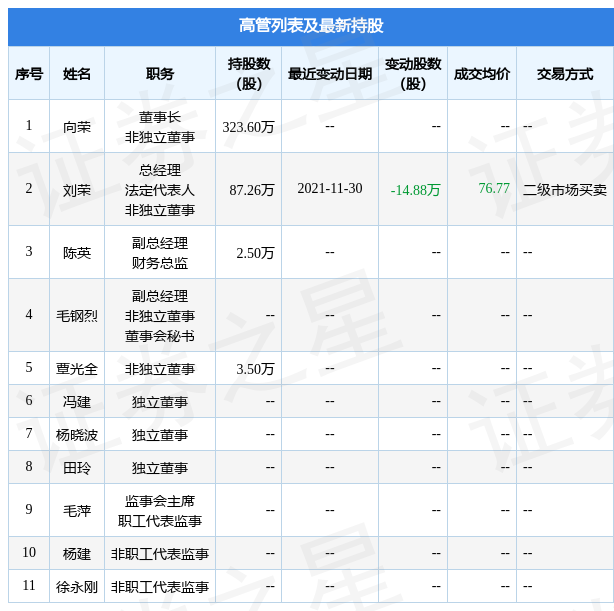Select the name 毛萍
Viewport: 614px width, 611px height.
(77, 511)
